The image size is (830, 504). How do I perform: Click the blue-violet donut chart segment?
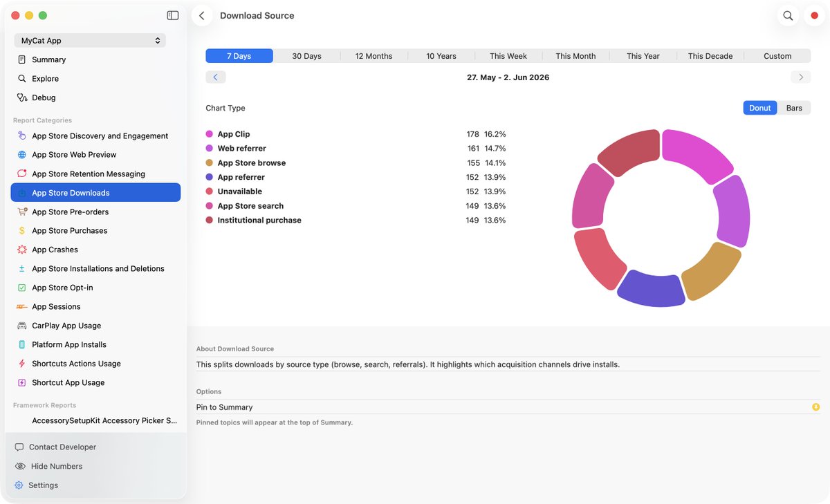pyautogui.click(x=651, y=290)
